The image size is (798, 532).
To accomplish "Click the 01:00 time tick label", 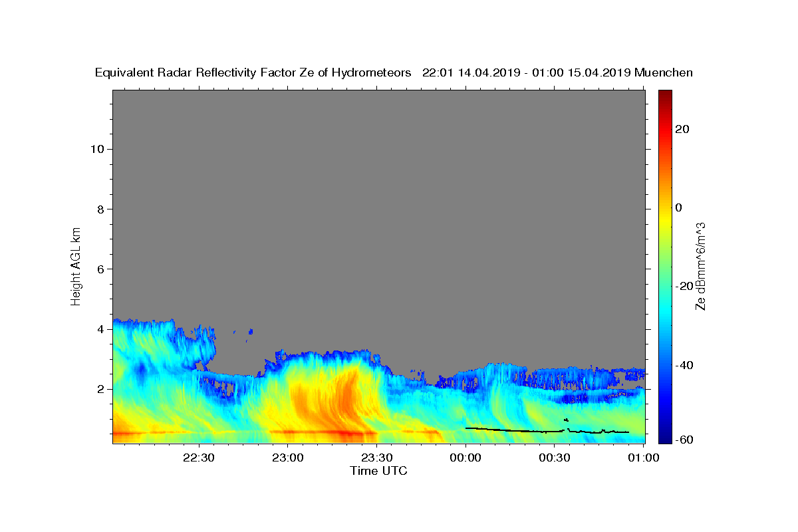I will pos(643,457).
